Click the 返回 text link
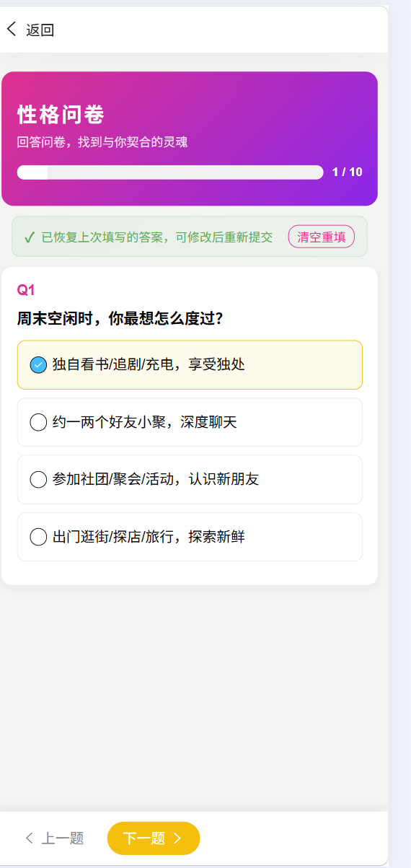The height and width of the screenshot is (868, 411). pyautogui.click(x=40, y=30)
